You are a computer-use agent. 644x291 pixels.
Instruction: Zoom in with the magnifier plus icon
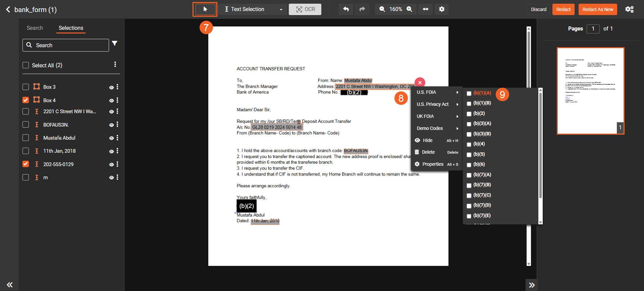(x=410, y=9)
